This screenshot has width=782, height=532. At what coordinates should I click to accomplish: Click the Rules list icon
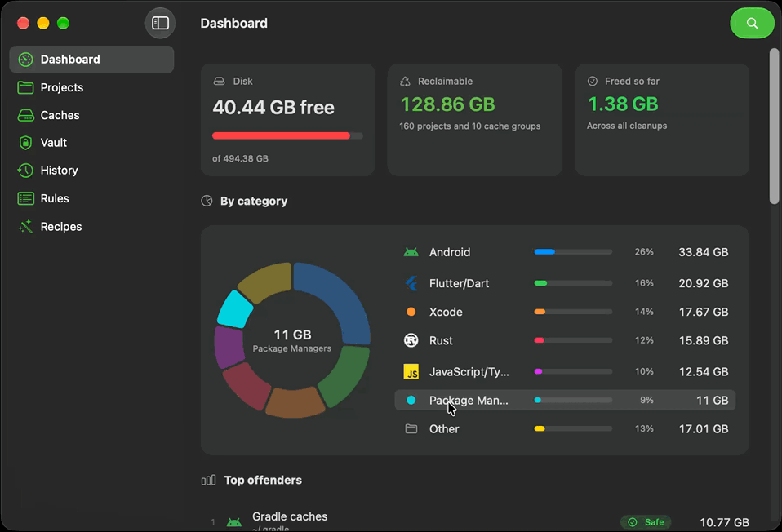point(25,198)
